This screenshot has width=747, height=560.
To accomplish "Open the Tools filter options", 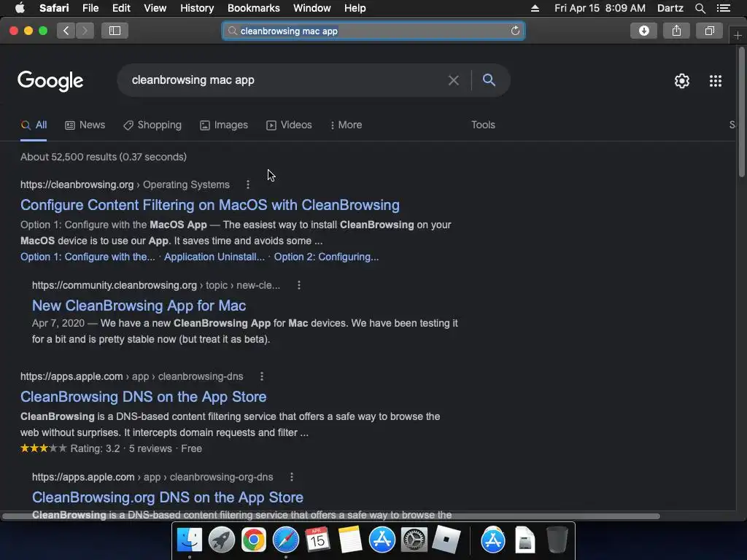I will tap(483, 125).
